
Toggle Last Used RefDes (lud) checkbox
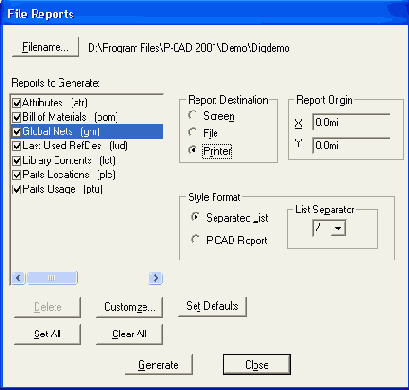[17, 146]
